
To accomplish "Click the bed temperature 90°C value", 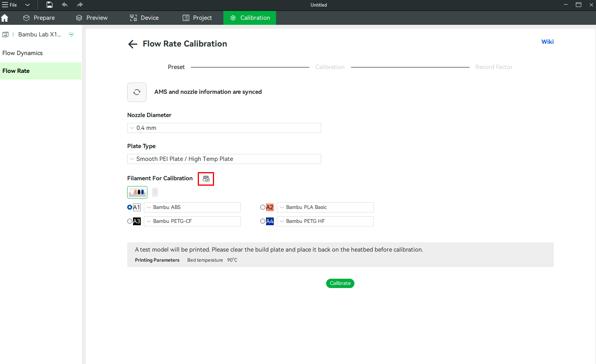I will 232,260.
